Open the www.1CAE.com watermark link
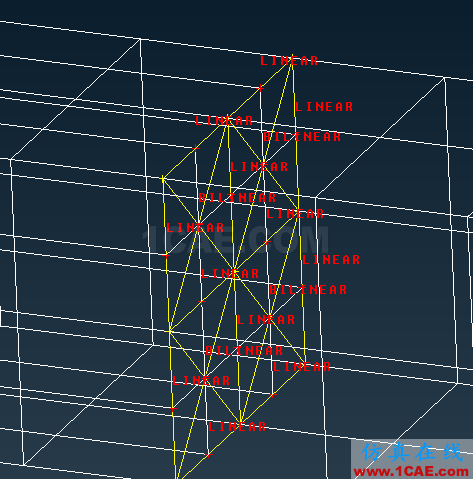Screen dimensions: 473x479 [411, 471]
